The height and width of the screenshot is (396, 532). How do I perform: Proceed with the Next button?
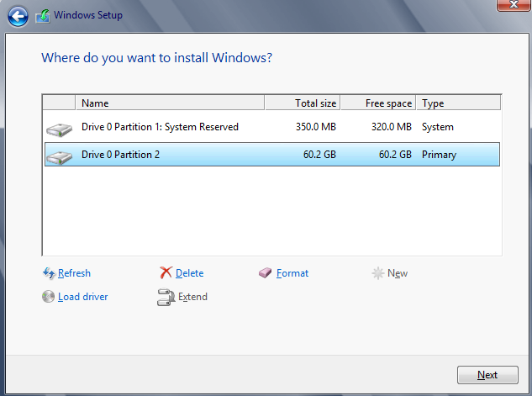pos(487,375)
